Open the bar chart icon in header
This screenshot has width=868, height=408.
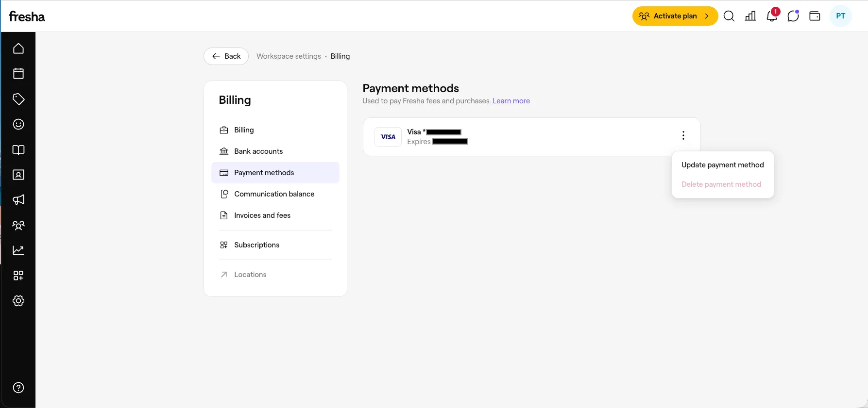click(750, 16)
